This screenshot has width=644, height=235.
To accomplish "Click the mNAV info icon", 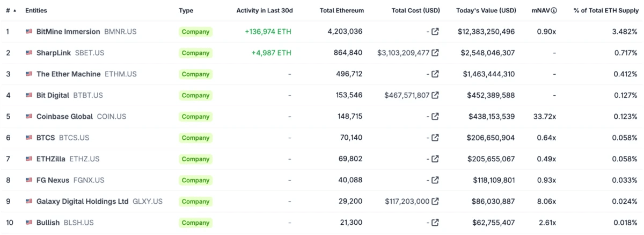I will (x=554, y=10).
